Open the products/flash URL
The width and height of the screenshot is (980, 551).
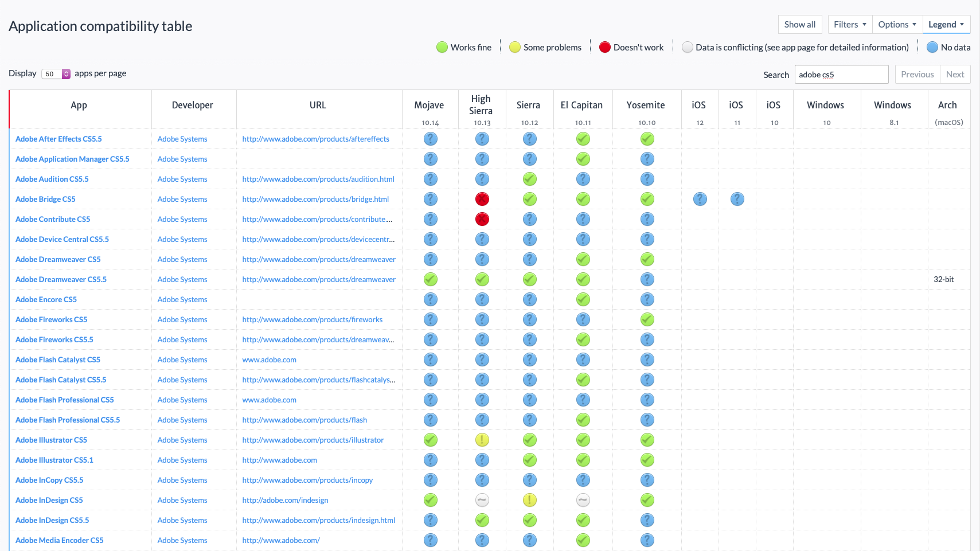pos(304,420)
